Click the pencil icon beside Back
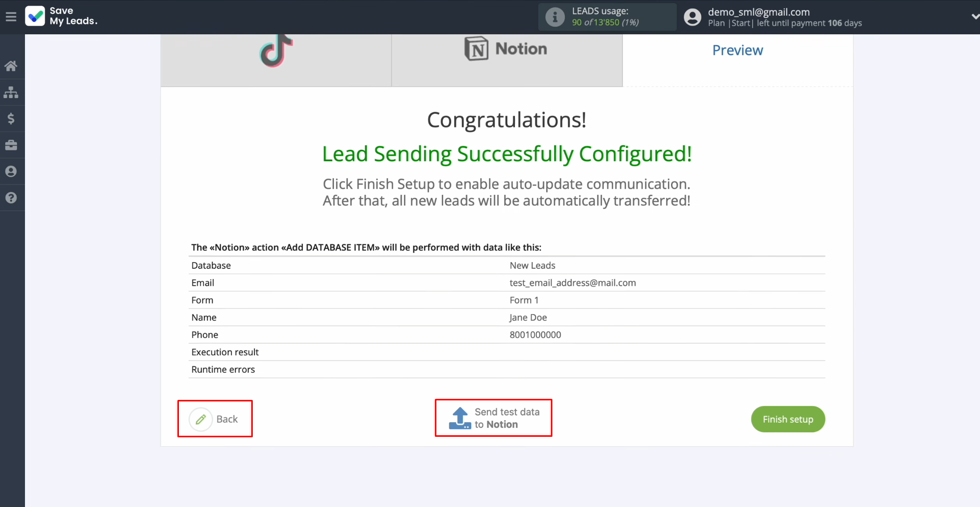This screenshot has width=980, height=507. point(201,419)
